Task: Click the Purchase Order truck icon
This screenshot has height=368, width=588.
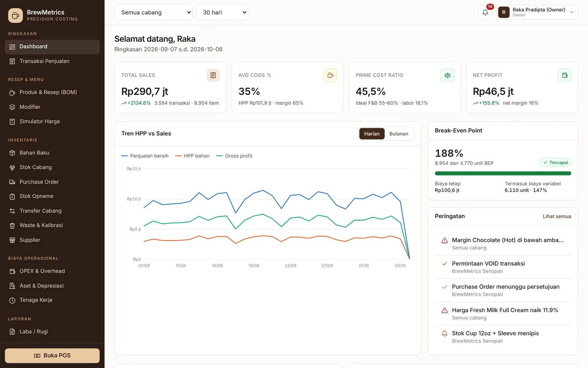Action: click(x=12, y=182)
